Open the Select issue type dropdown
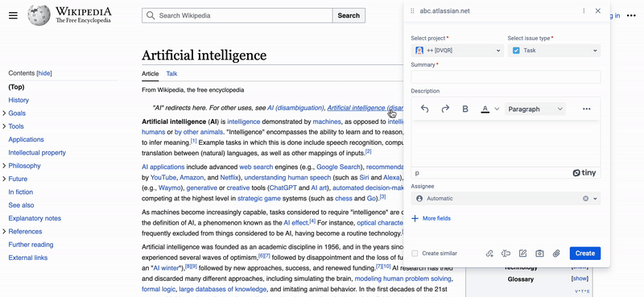Image resolution: width=644 pixels, height=297 pixels. (554, 51)
